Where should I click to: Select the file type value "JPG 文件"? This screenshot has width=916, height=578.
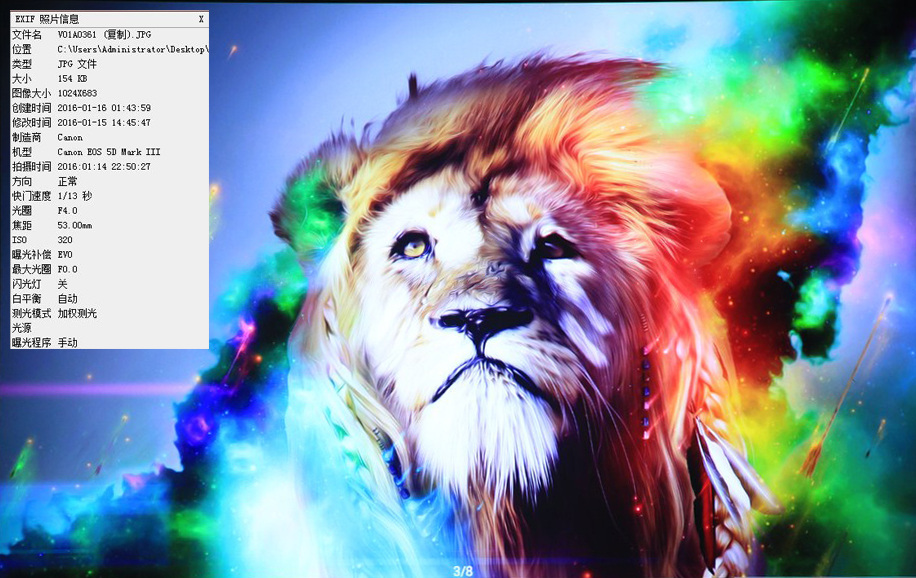point(77,64)
